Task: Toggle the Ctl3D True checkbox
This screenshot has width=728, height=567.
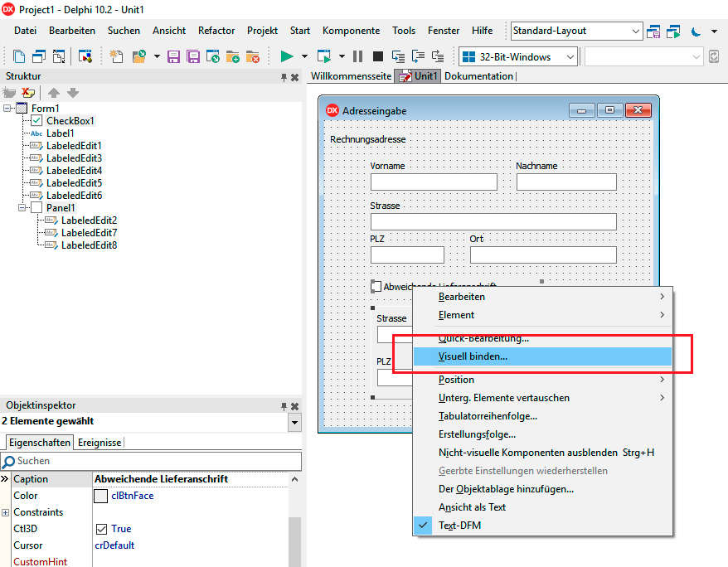Action: tap(101, 529)
